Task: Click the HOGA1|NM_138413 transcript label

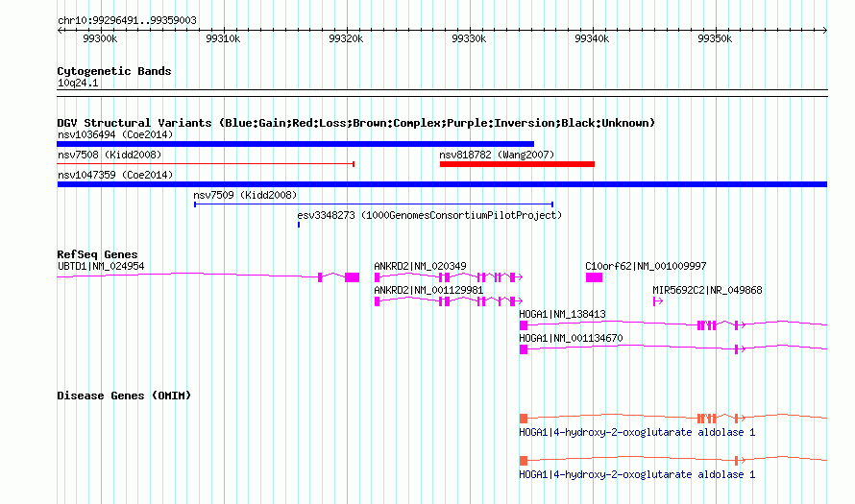Action: (562, 314)
